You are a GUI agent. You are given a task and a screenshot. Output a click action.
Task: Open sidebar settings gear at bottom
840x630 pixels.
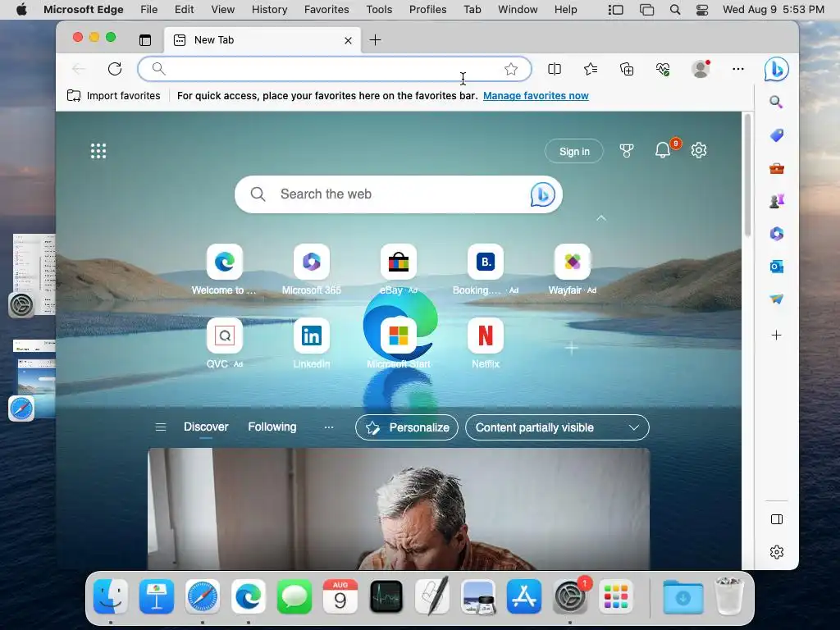(x=776, y=552)
